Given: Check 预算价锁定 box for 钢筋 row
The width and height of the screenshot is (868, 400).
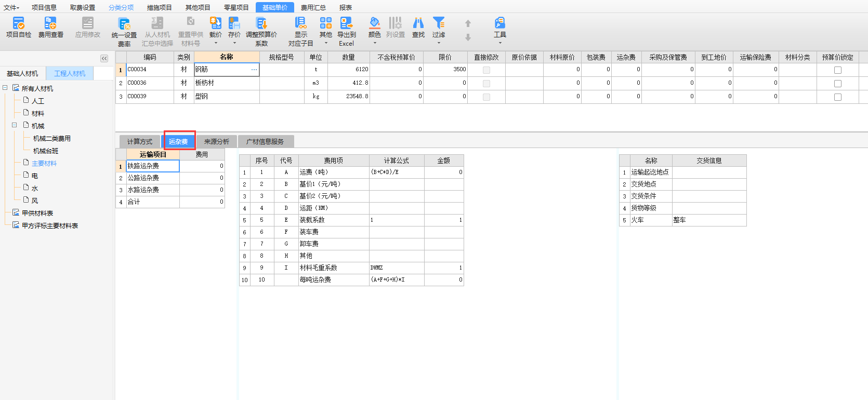Looking at the screenshot, I should [x=837, y=70].
